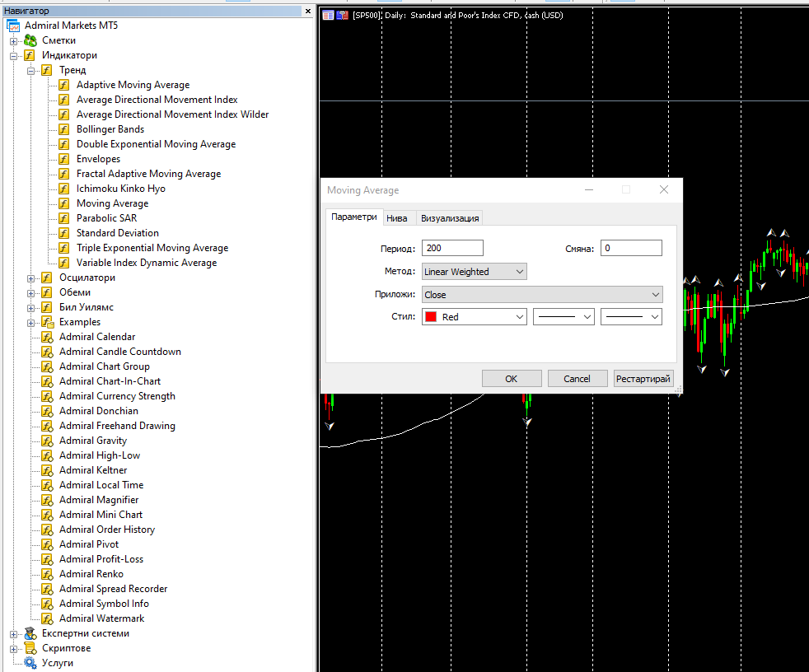Click the Bollinger Bands indicator icon
Screen dimensions: 809x672
click(x=64, y=129)
